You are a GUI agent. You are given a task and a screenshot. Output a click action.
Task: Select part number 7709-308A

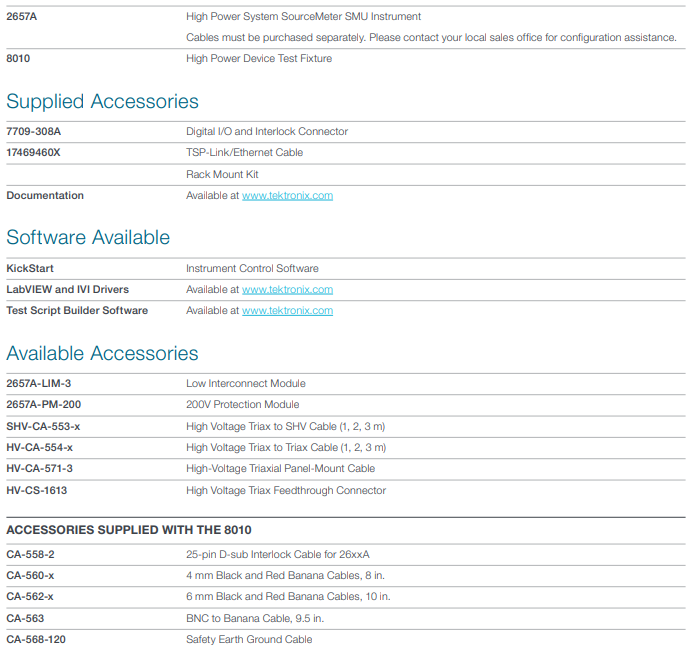34,132
